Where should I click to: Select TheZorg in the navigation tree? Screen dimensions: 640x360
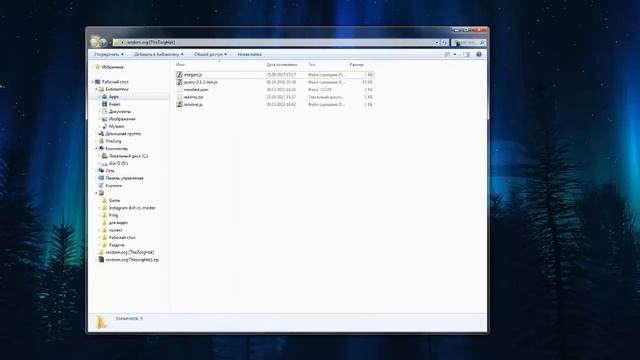[x=113, y=141]
